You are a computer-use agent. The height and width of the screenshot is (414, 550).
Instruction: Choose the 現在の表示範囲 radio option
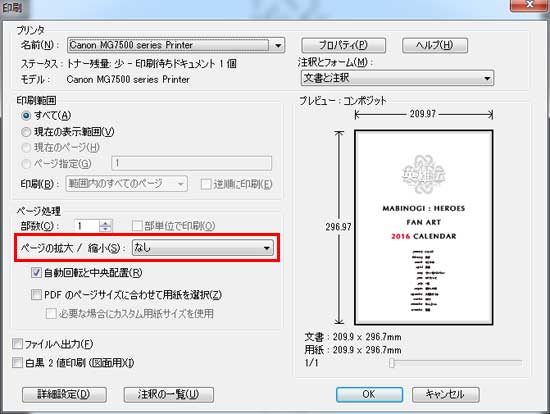(x=26, y=132)
